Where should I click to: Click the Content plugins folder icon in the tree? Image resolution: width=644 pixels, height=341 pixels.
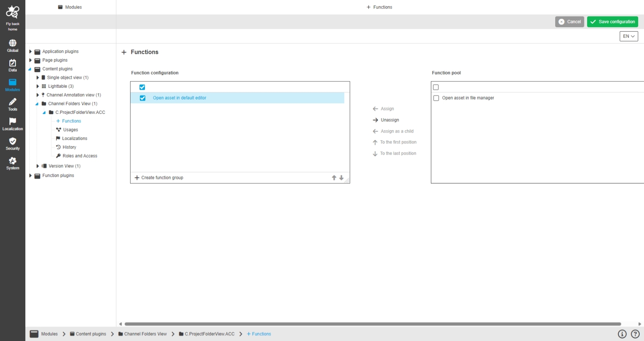(37, 69)
